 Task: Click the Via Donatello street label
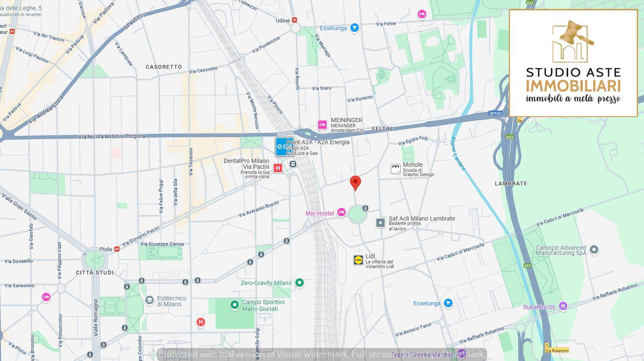(19, 261)
